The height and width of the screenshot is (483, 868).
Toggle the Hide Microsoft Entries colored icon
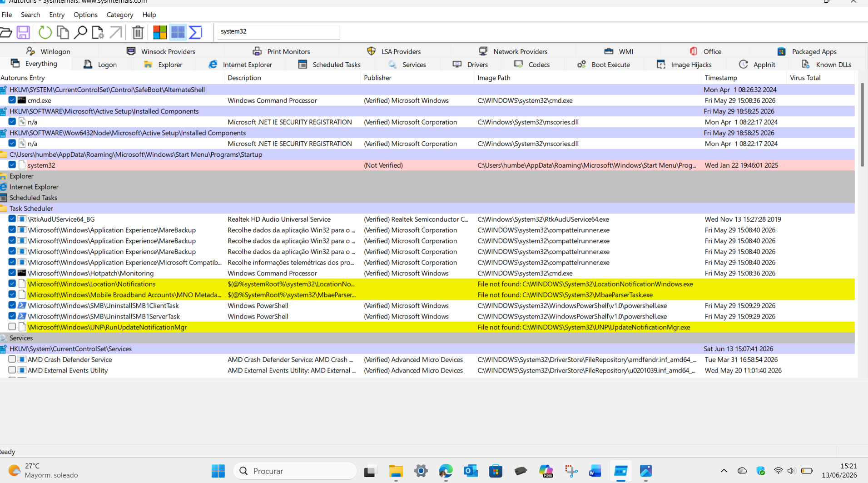pos(159,32)
